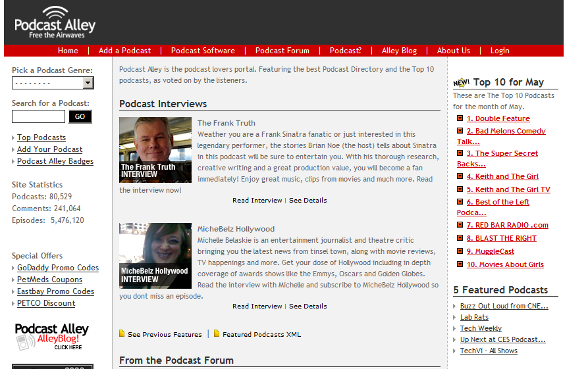The image size is (588, 369).
Task: Open the Podcast Forum menu item
Action: tap(282, 51)
